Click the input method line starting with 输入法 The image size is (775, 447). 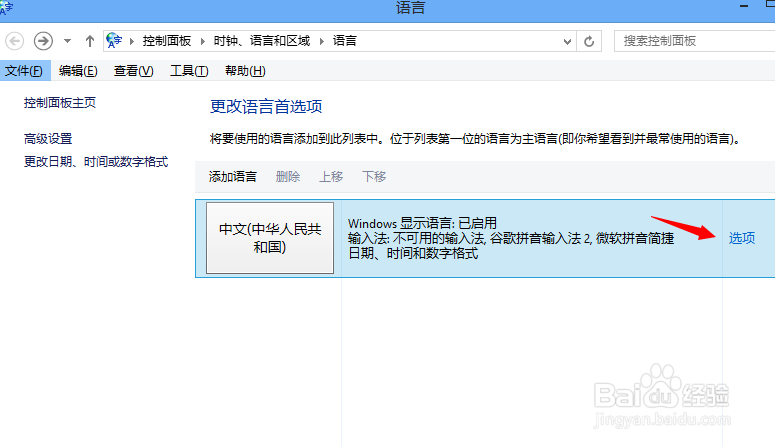click(511, 238)
